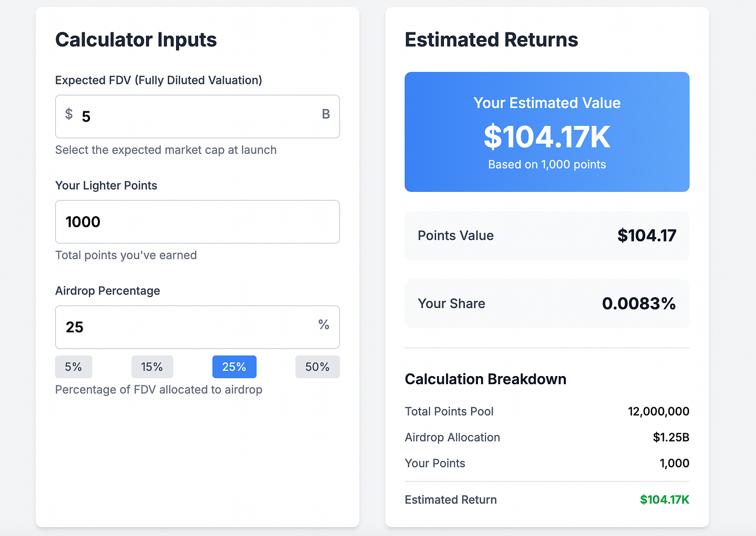Select the Total Points Pool value

click(658, 411)
